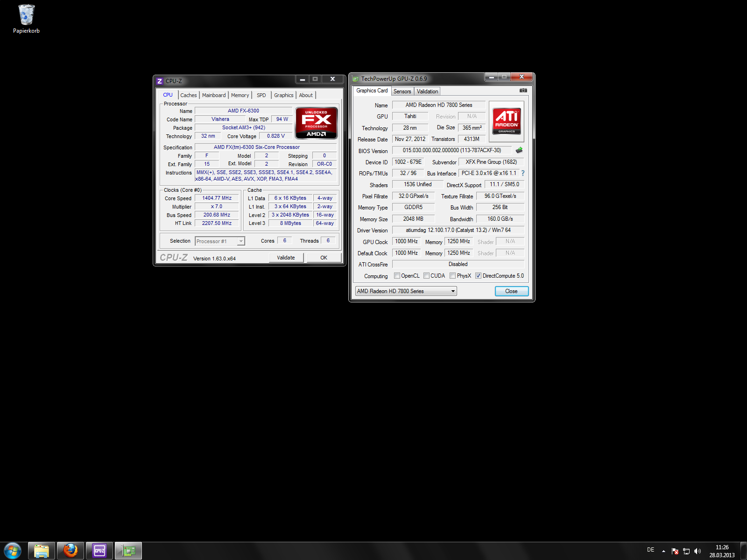Enable the PhysX checkbox

[x=452, y=276]
